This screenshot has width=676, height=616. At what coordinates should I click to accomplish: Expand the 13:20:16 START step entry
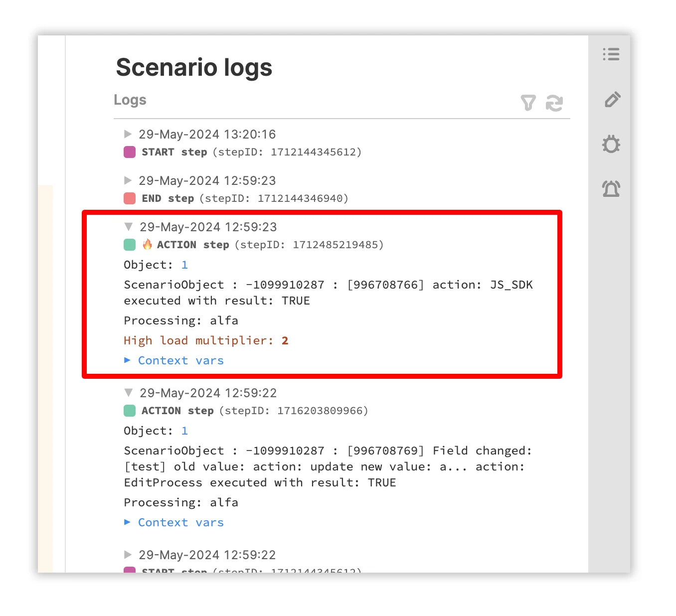tap(128, 134)
